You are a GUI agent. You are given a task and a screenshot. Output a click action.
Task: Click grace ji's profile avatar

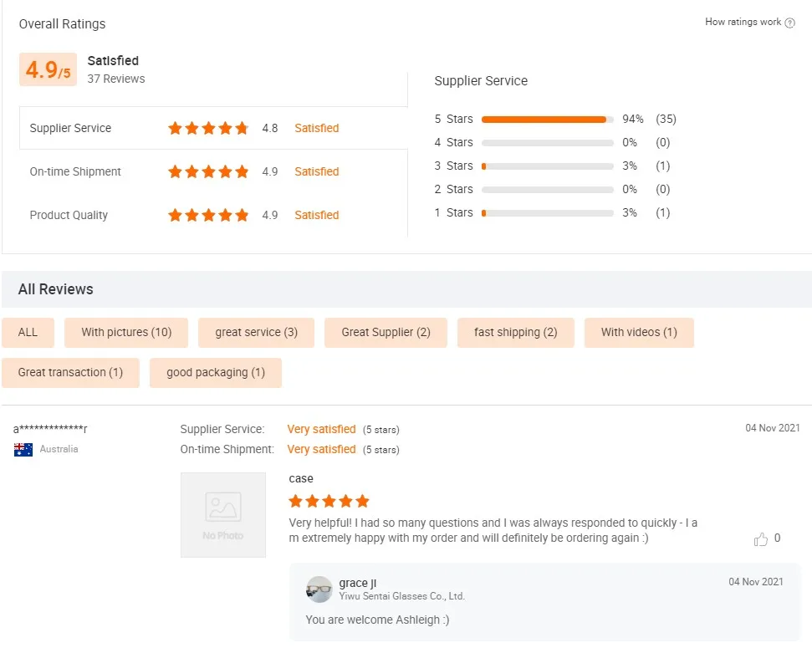(x=319, y=589)
